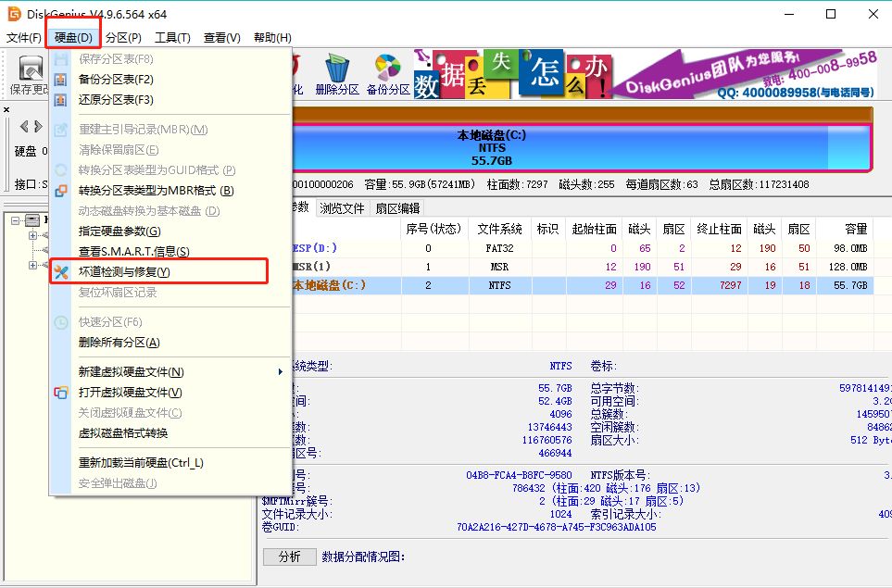Screen dimensions: 892x588
Task: Click the volume GUID value 70A2A216-427D-4678-A745-F3C963ADA105
Action: click(x=557, y=527)
